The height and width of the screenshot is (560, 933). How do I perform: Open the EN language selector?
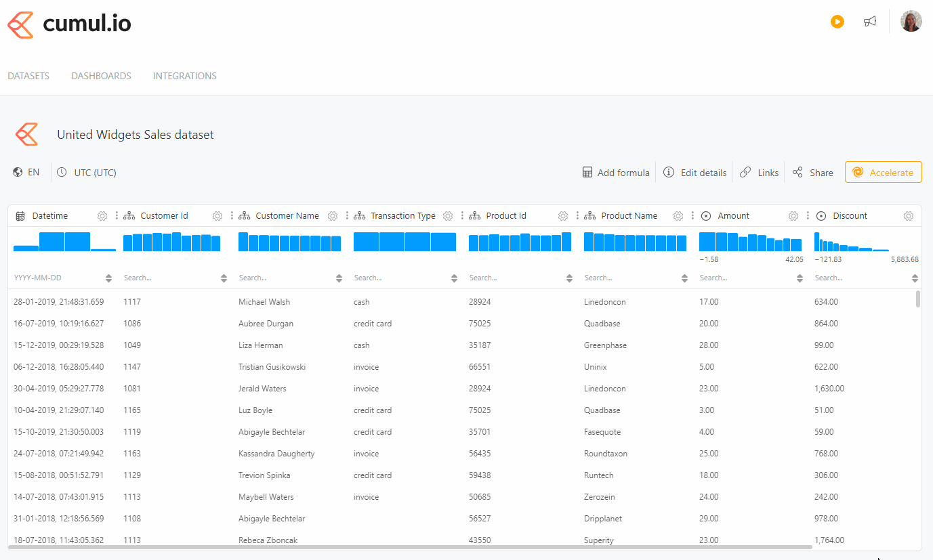[26, 173]
